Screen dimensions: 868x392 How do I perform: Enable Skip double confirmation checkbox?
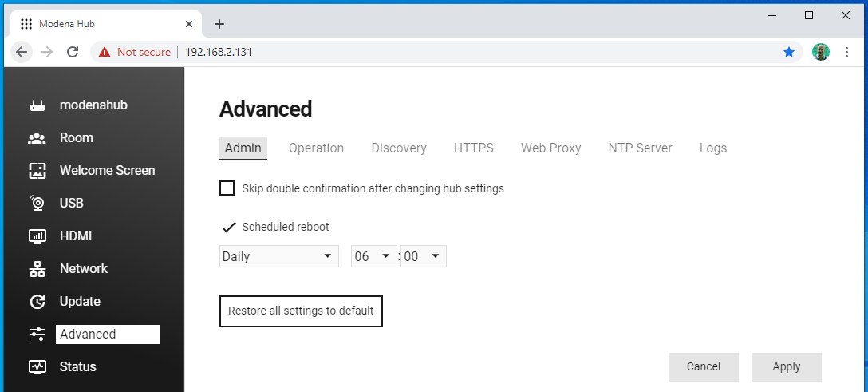pyautogui.click(x=227, y=188)
